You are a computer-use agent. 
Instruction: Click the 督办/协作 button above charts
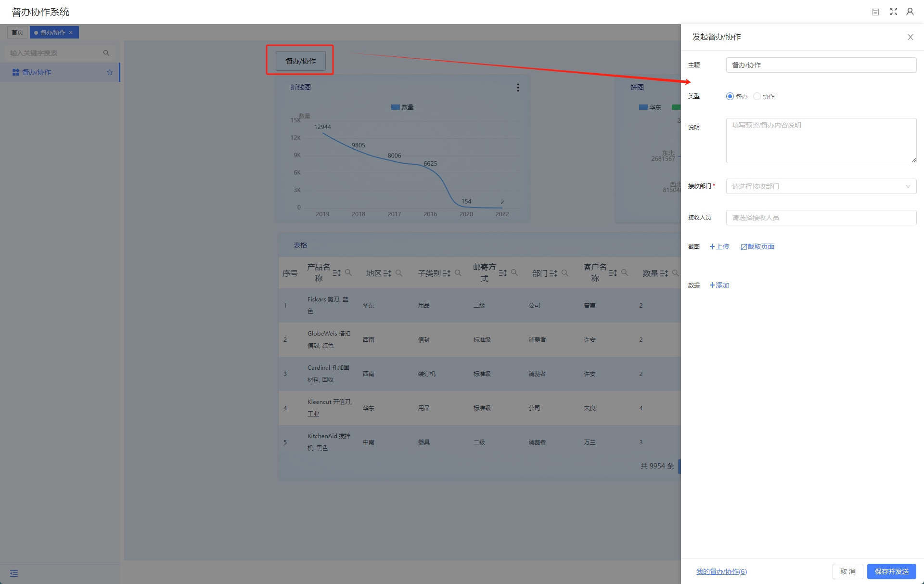pos(301,61)
